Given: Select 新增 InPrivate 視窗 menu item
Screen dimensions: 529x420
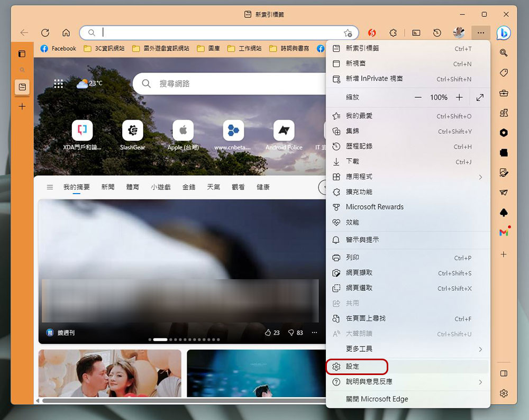Looking at the screenshot, I should (374, 79).
